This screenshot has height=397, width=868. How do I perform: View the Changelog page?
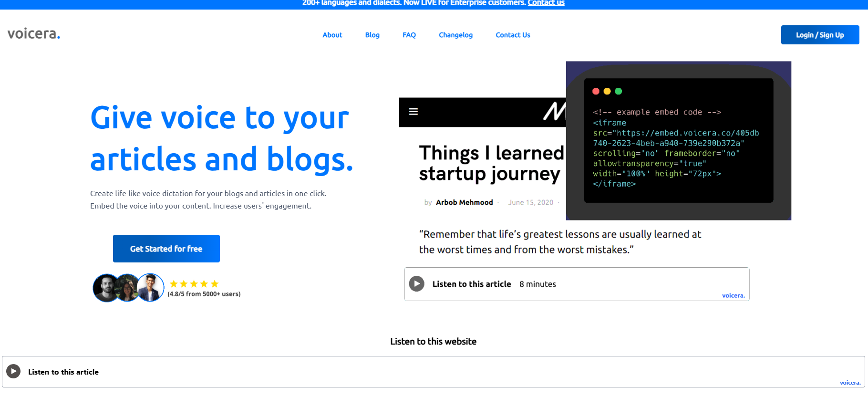455,35
